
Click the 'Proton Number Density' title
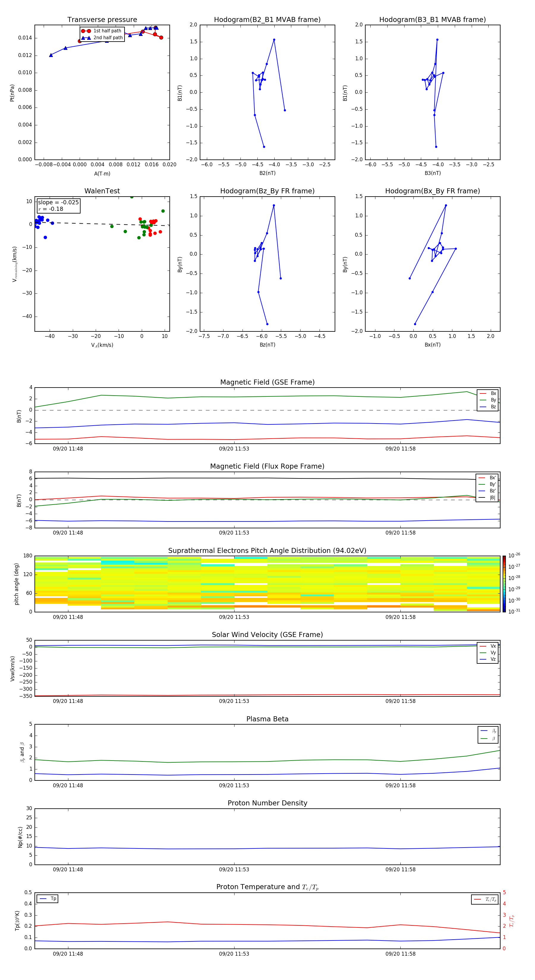tap(267, 804)
